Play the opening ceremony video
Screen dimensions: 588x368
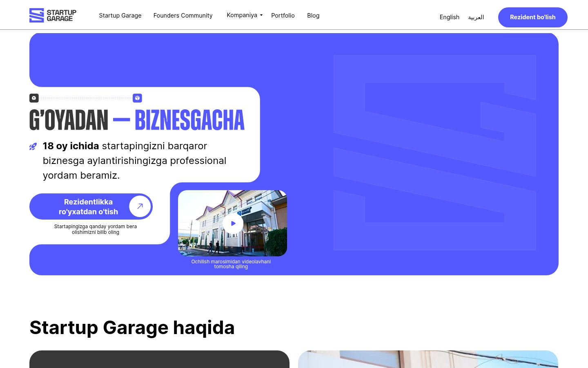point(233,223)
